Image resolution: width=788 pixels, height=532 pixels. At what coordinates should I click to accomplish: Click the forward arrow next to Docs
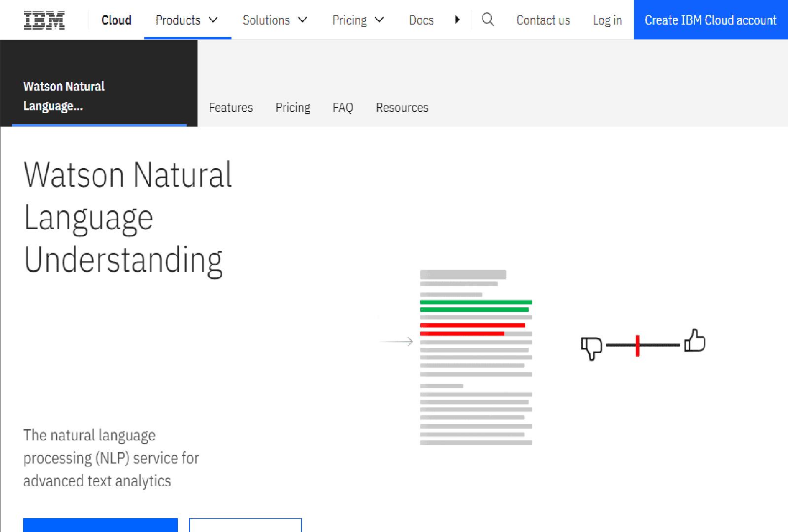point(458,20)
